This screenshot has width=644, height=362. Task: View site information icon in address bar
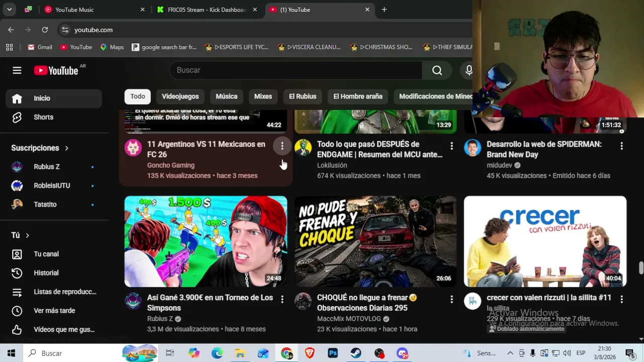point(65,30)
